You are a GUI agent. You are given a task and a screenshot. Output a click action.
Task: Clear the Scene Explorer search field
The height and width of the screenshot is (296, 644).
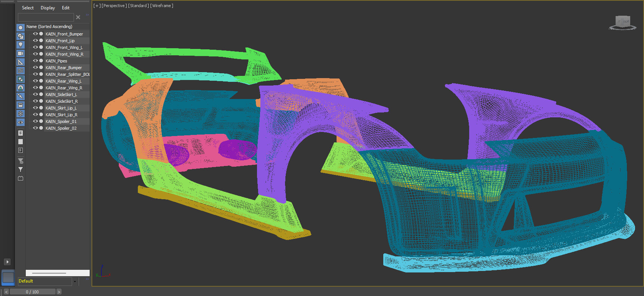click(78, 17)
